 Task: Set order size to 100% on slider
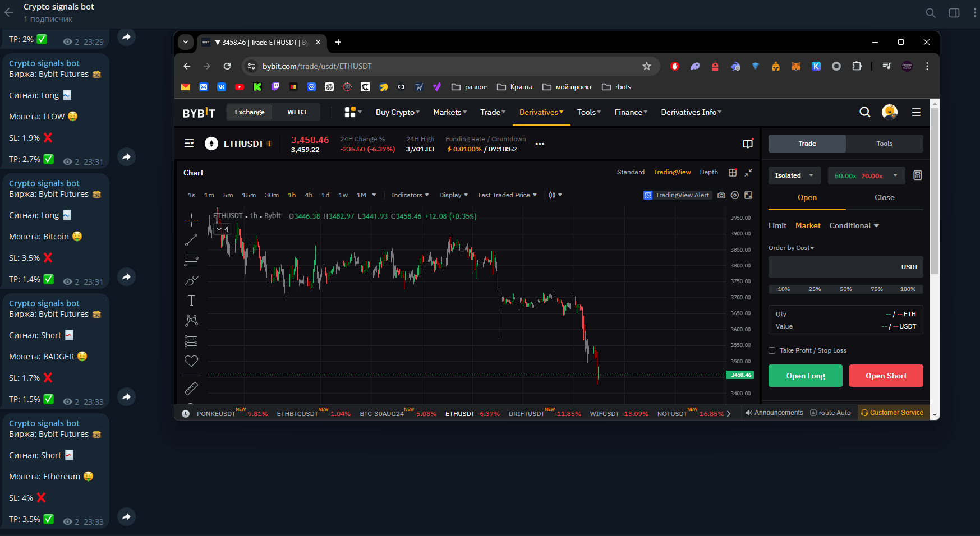pyautogui.click(x=908, y=289)
